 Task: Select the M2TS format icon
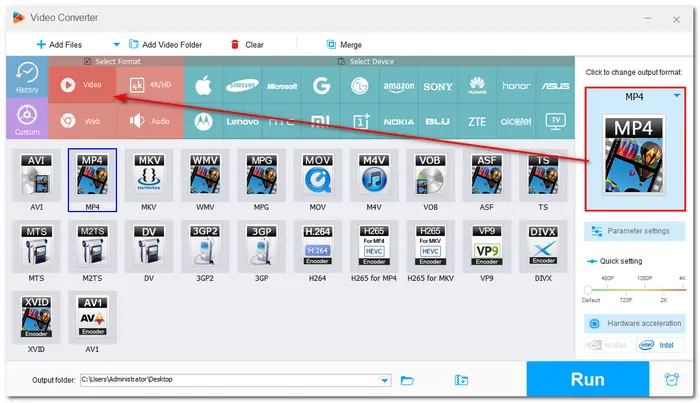pyautogui.click(x=92, y=246)
